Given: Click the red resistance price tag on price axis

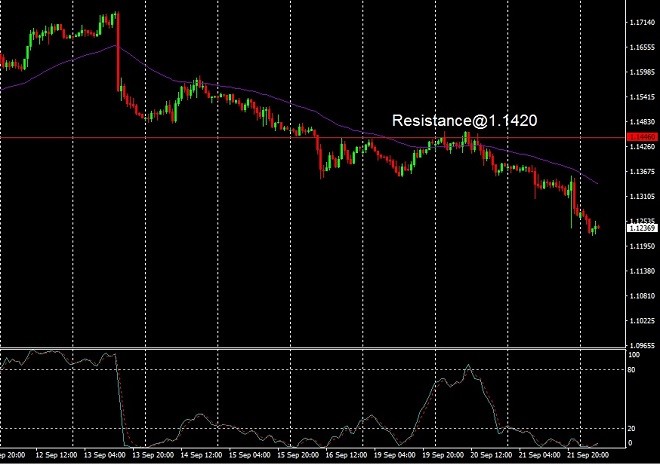Looking at the screenshot, I should pyautogui.click(x=642, y=137).
